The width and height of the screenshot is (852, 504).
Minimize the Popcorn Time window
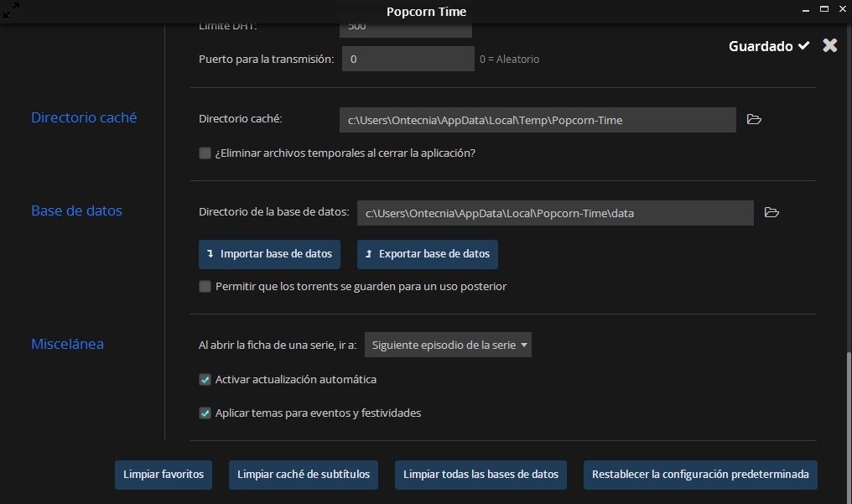pos(806,9)
